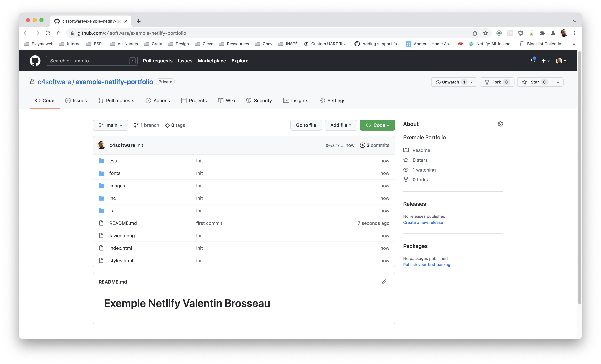Image resolution: width=601 pixels, height=364 pixels.
Task: Click the browser reload icon
Action: 48,33
